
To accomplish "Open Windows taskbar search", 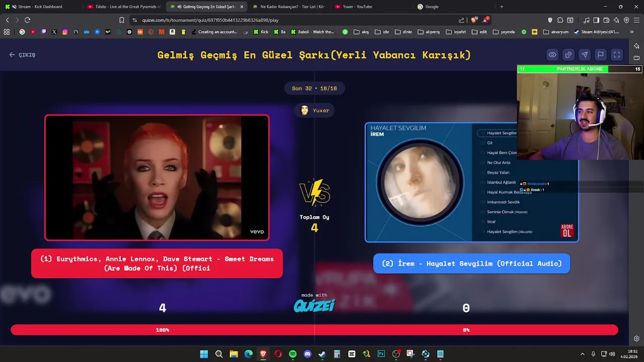I will click(219, 354).
